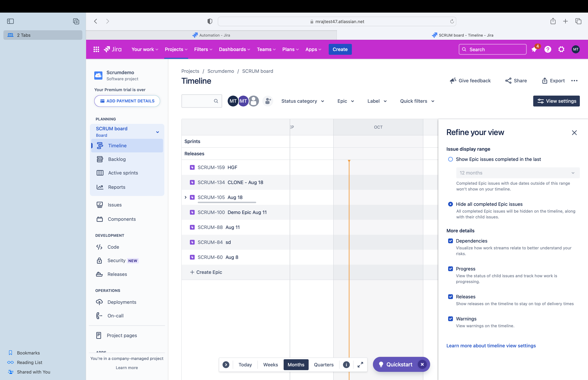Open the notifications bell
This screenshot has width=588, height=380.
(534, 49)
